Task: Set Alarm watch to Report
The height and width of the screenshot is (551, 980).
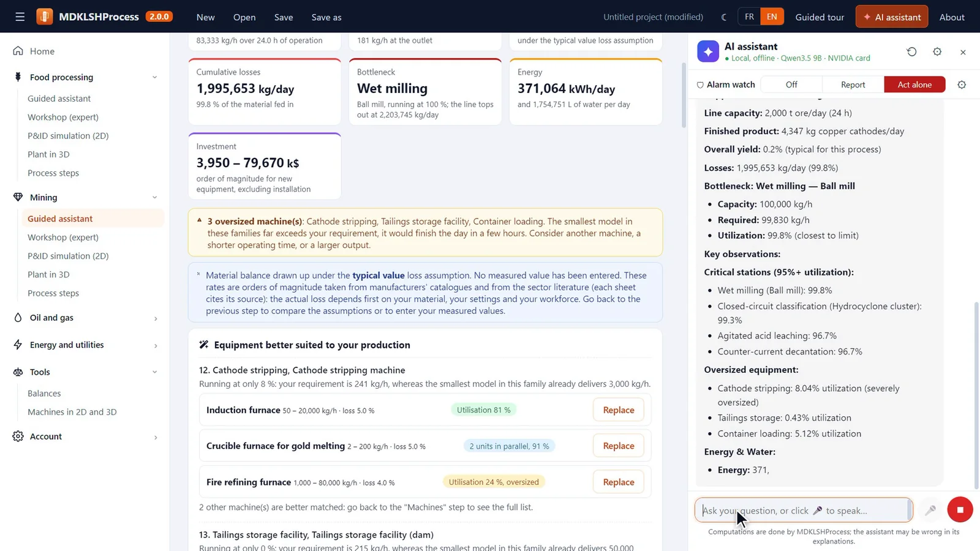Action: tap(853, 84)
